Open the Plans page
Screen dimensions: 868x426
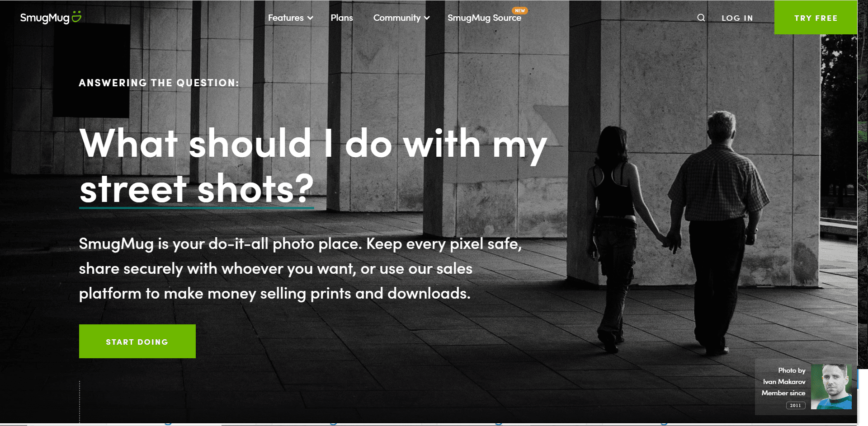[341, 18]
